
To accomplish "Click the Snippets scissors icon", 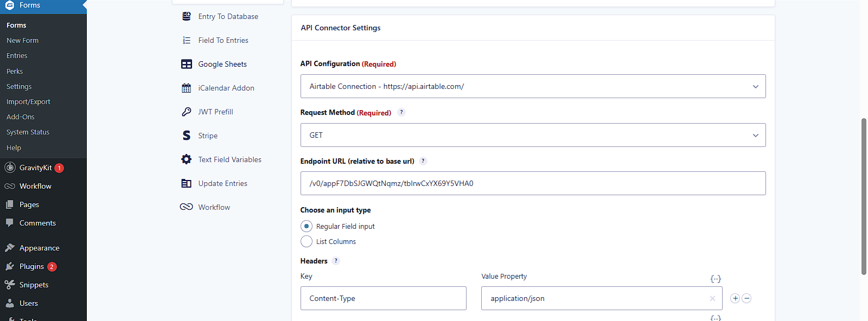I will [10, 285].
